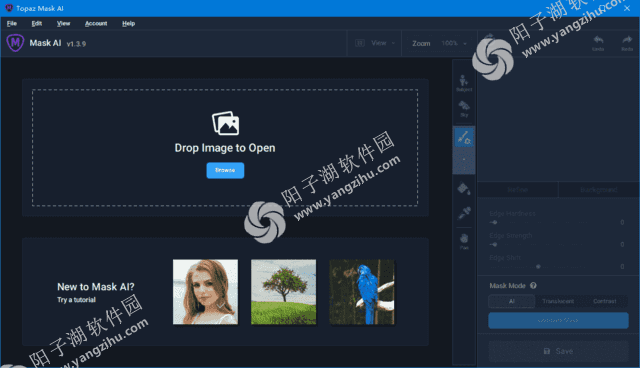Select the Sky auto-detect tool

(x=464, y=109)
